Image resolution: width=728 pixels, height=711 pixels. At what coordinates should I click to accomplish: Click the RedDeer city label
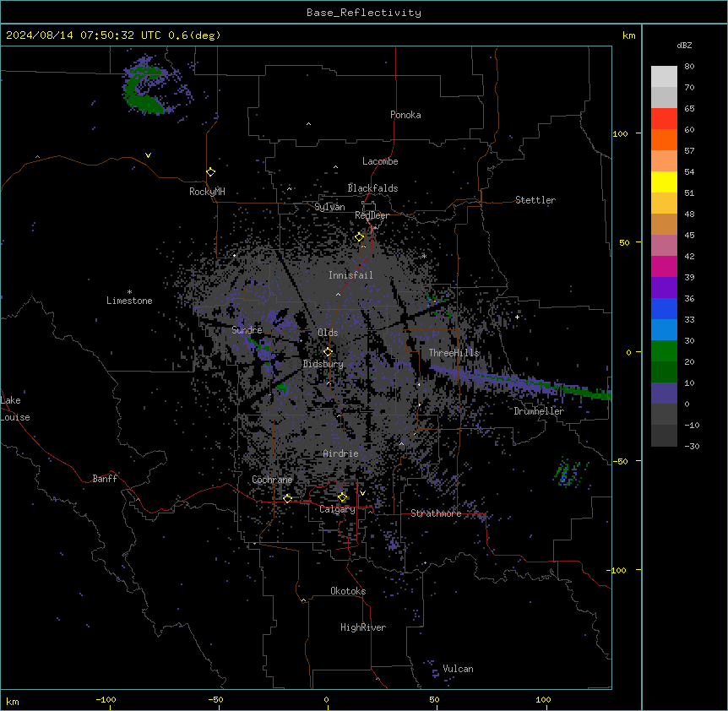[x=372, y=215]
